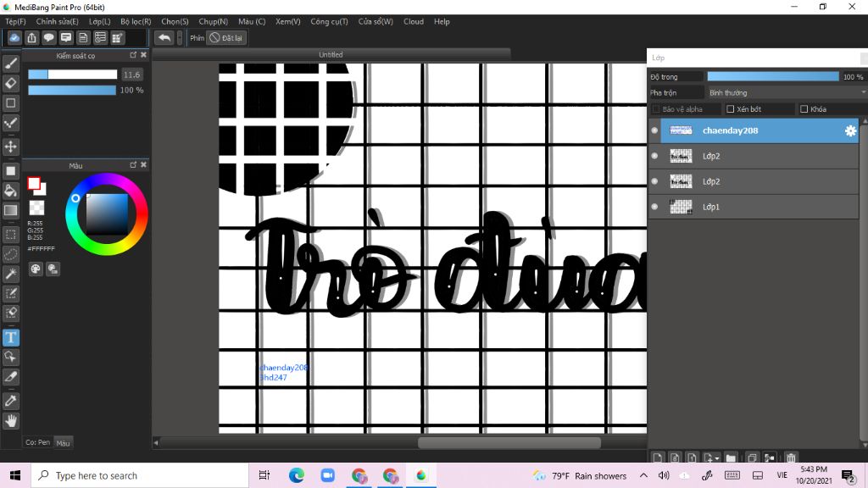Open the Lớp(L) menu
Image resolution: width=868 pixels, height=488 pixels.
coord(100,21)
